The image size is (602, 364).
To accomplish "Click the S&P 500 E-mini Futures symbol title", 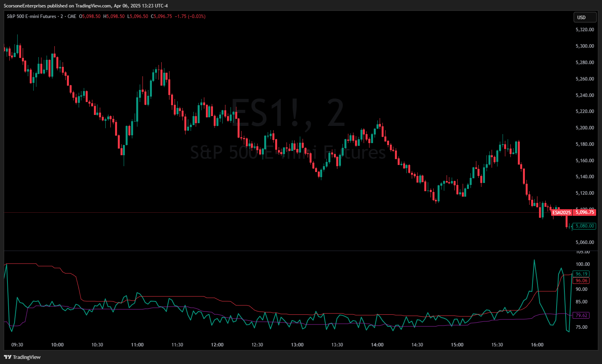I will (x=31, y=16).
